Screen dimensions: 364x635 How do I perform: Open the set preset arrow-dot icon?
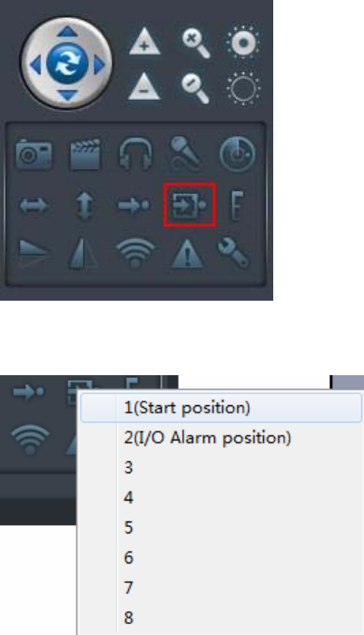pyautogui.click(x=133, y=205)
